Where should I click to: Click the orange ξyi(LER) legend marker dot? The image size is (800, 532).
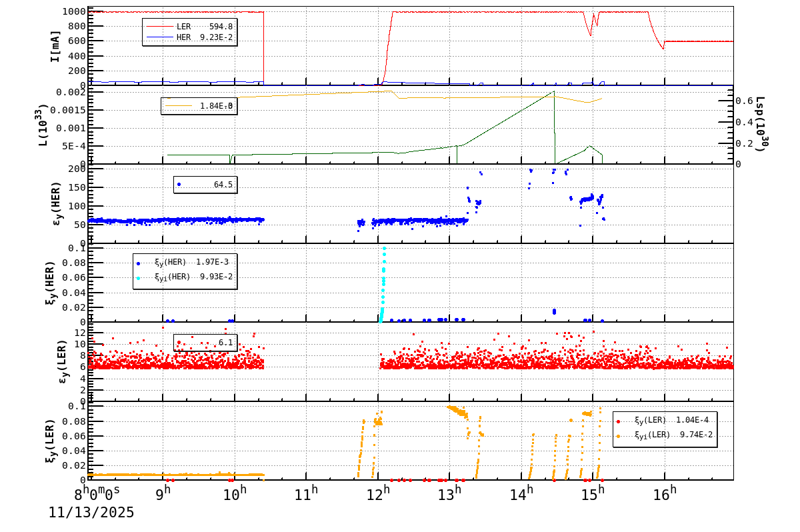click(618, 436)
